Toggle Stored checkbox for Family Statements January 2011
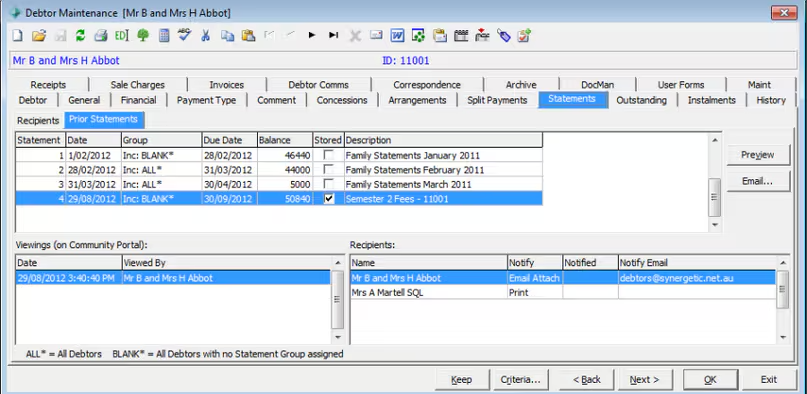This screenshot has height=394, width=807. [x=328, y=155]
